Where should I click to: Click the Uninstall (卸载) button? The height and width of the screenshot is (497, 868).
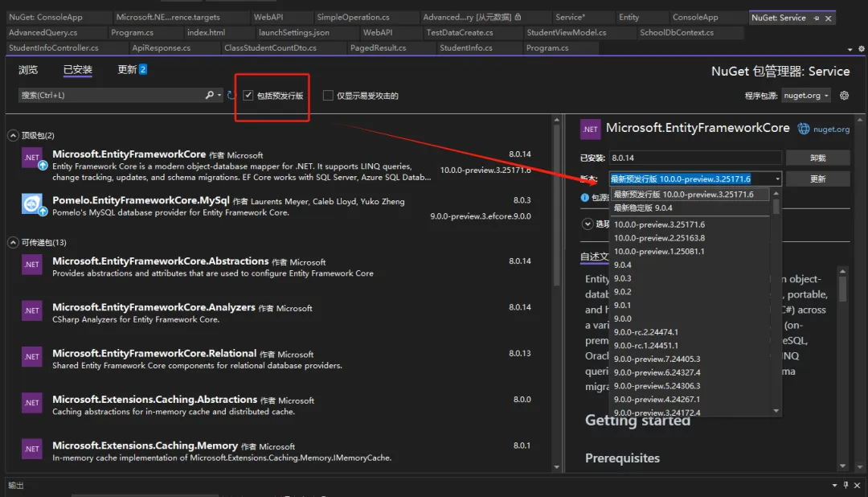817,158
